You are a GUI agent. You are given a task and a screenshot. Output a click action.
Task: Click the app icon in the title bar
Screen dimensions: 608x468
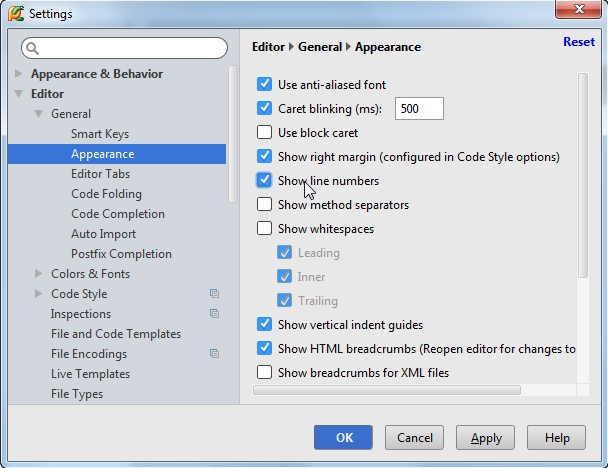(14, 14)
